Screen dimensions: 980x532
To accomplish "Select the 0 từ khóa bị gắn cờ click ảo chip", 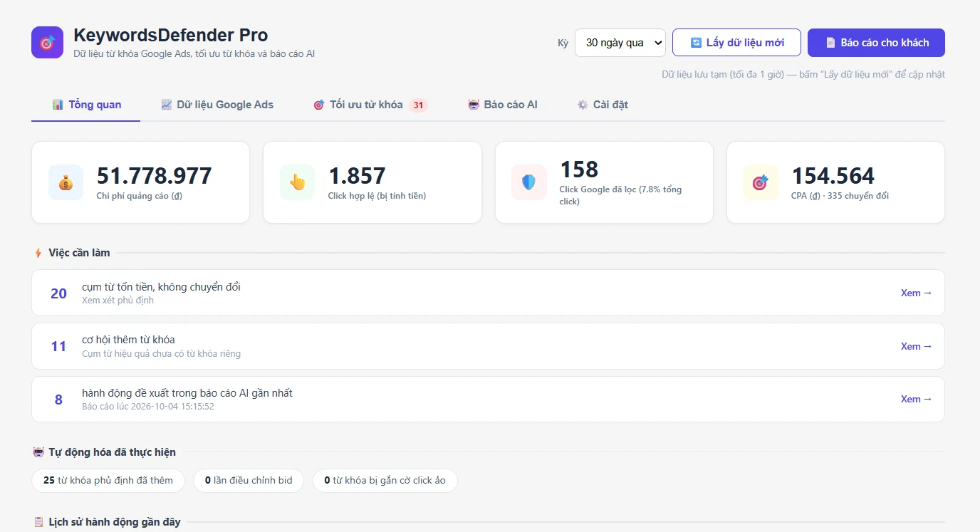I will pyautogui.click(x=385, y=480).
